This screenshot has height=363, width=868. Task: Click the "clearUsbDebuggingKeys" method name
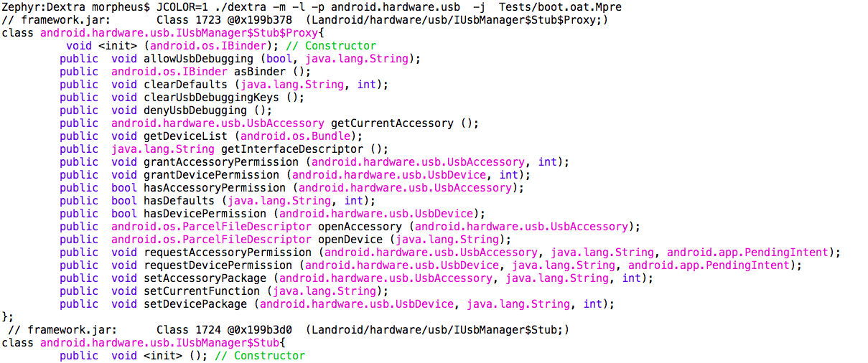(211, 98)
